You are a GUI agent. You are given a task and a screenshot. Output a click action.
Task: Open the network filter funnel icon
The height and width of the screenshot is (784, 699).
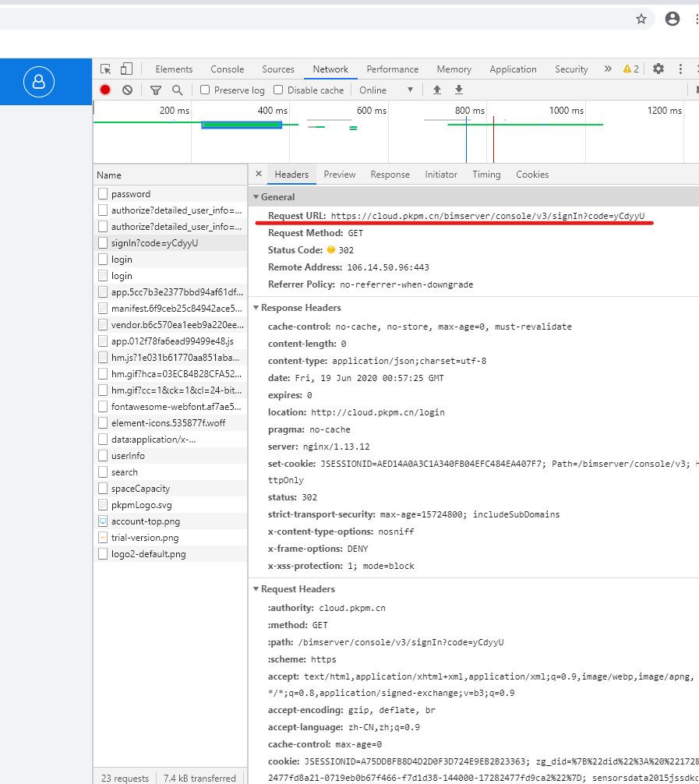tap(155, 90)
